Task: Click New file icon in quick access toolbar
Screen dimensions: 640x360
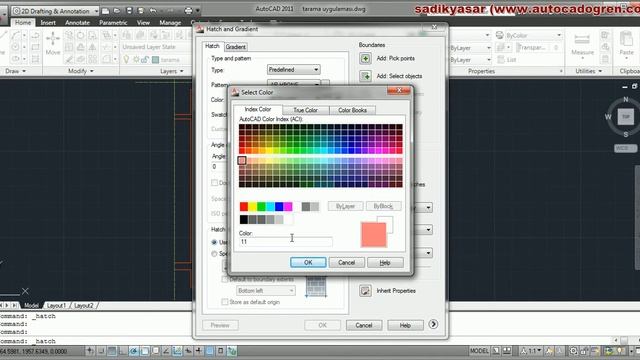Action: click(105, 11)
